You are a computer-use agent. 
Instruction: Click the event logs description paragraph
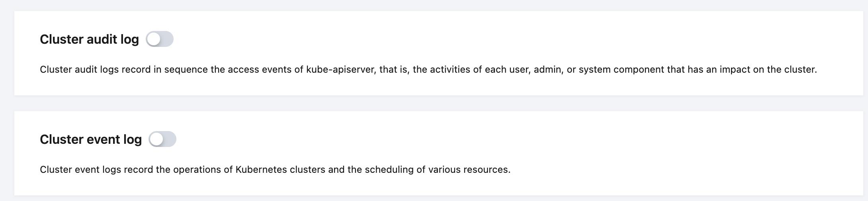(x=275, y=170)
